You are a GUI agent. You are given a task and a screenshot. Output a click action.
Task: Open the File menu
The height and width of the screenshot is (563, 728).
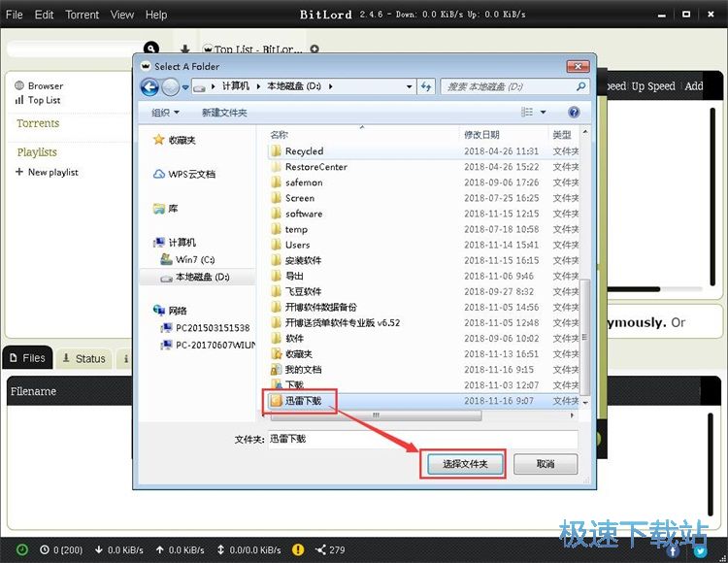(14, 15)
